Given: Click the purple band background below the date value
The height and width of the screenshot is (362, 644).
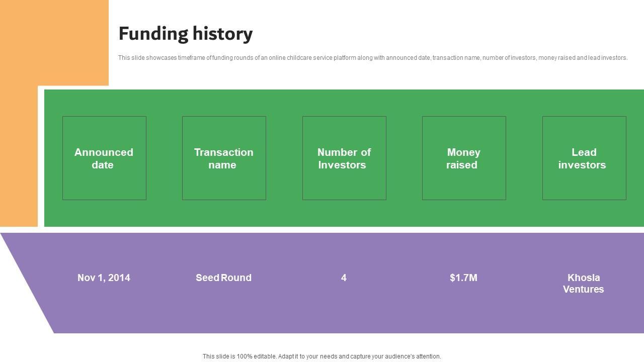Looking at the screenshot, I should 104,312.
